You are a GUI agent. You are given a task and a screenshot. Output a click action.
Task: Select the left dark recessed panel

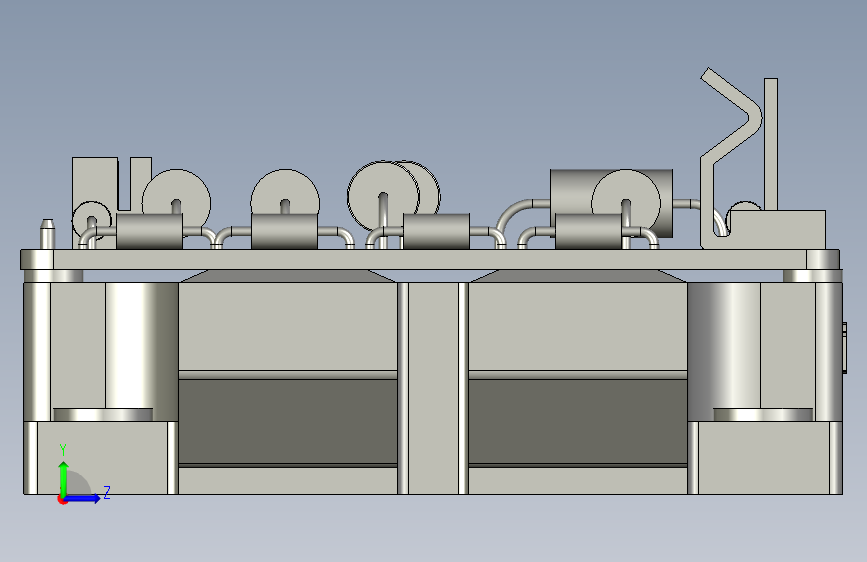(x=288, y=422)
